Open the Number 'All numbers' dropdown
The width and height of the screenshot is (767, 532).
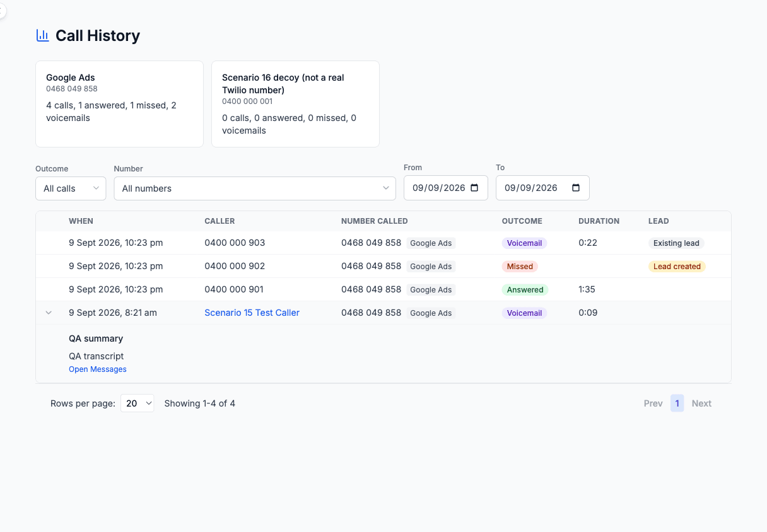[x=255, y=188]
